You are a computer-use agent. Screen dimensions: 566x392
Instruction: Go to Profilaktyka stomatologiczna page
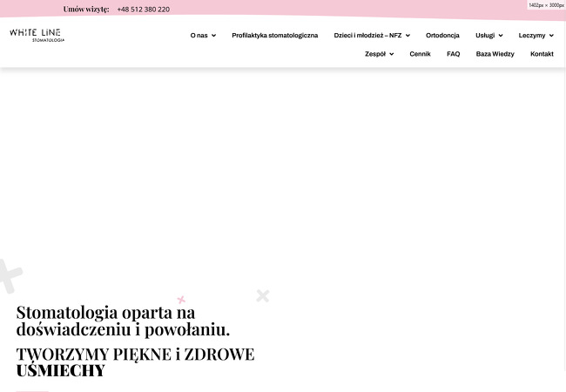274,36
